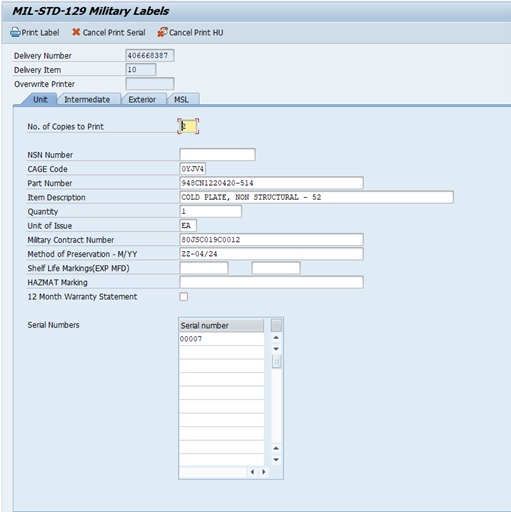Click the Item Description field
Image resolution: width=511 pixels, height=512 pixels.
tap(316, 197)
